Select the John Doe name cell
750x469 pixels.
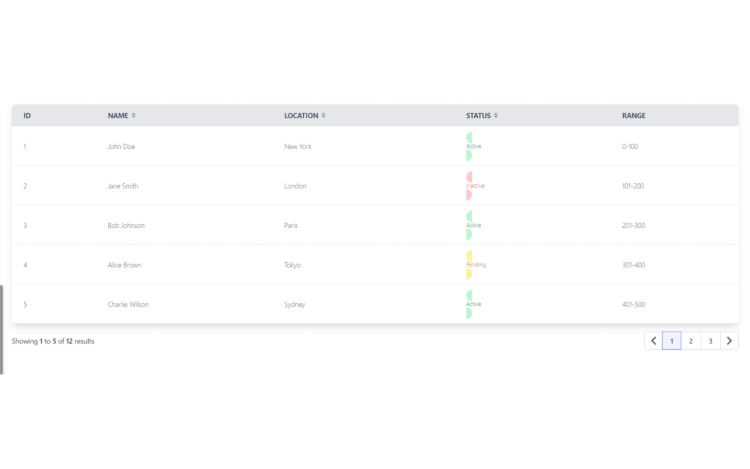[121, 146]
